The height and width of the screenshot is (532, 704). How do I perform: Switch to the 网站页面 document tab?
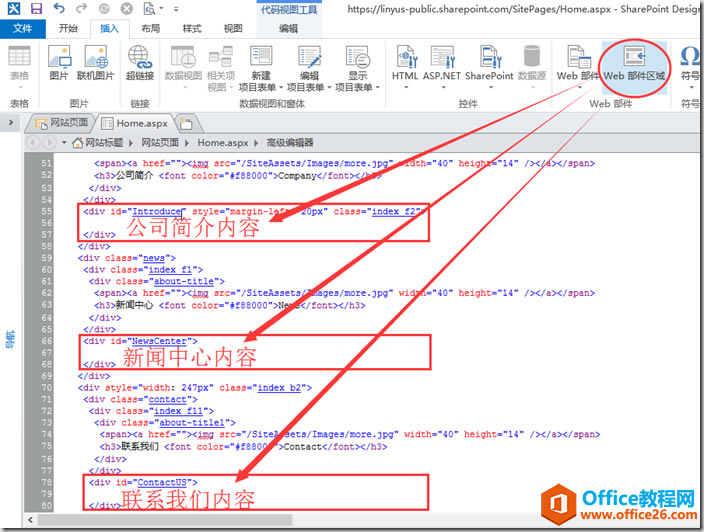coord(62,123)
